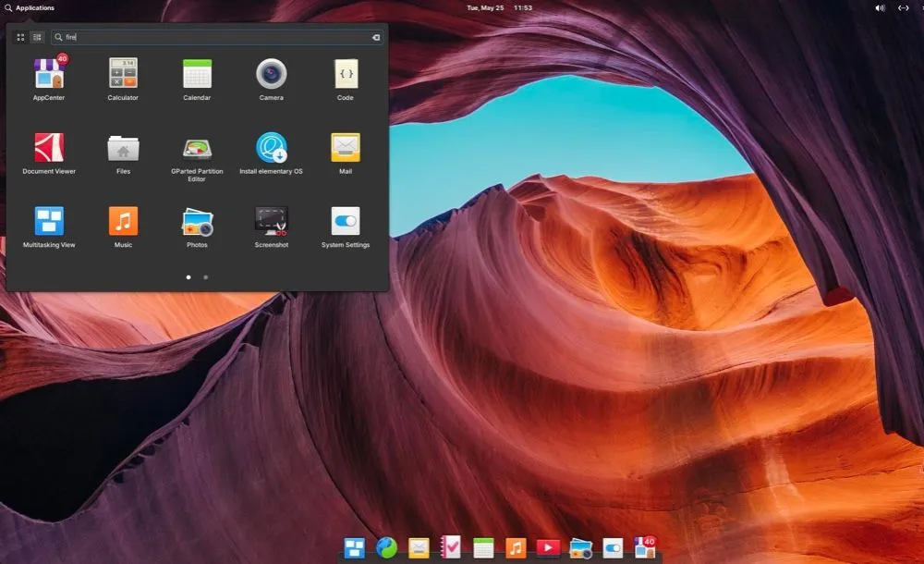The width and height of the screenshot is (924, 564).
Task: Open AppCenter from the applications grid
Action: tap(49, 78)
